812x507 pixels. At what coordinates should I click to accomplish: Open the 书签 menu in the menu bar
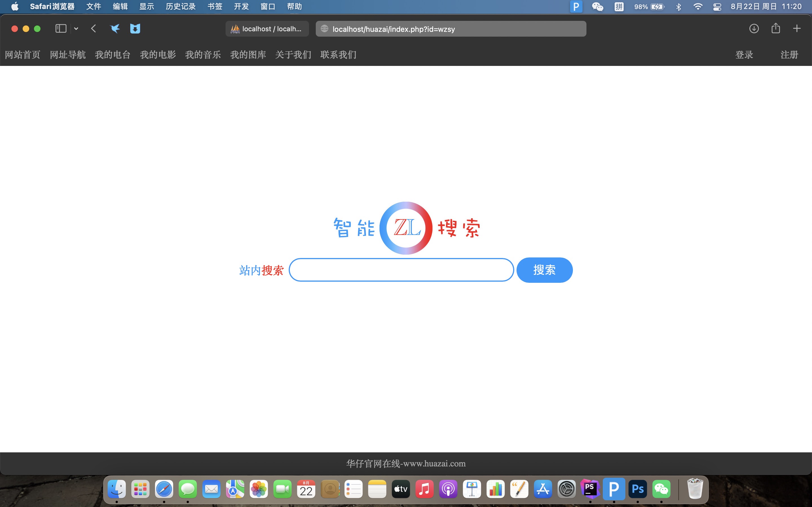pos(215,7)
